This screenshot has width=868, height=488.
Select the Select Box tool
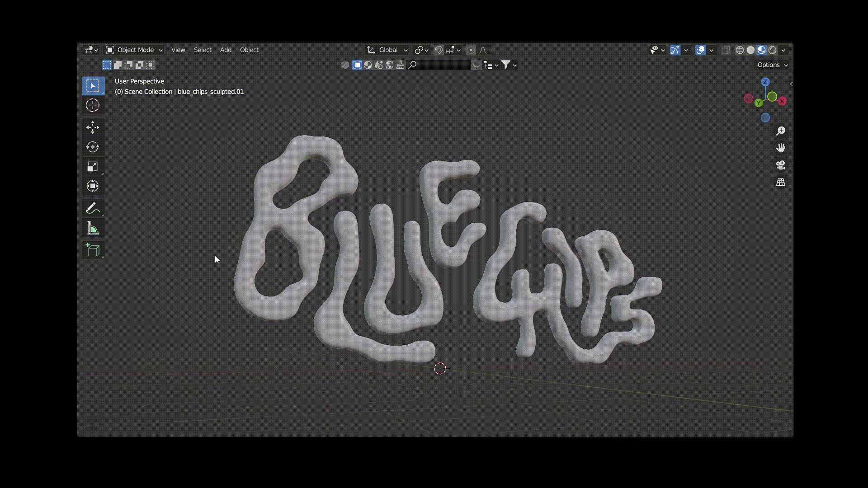coord(93,85)
